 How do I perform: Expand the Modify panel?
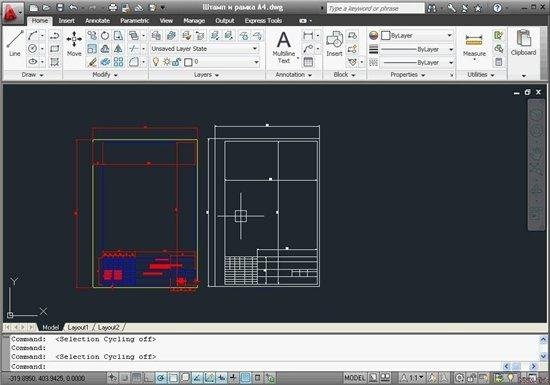[x=105, y=75]
